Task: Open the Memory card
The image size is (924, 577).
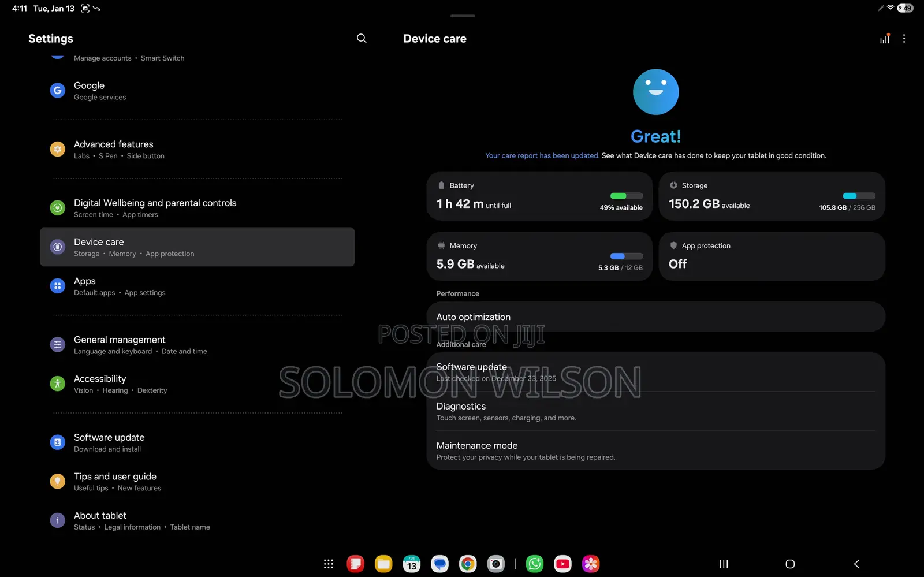Action: pos(539,256)
